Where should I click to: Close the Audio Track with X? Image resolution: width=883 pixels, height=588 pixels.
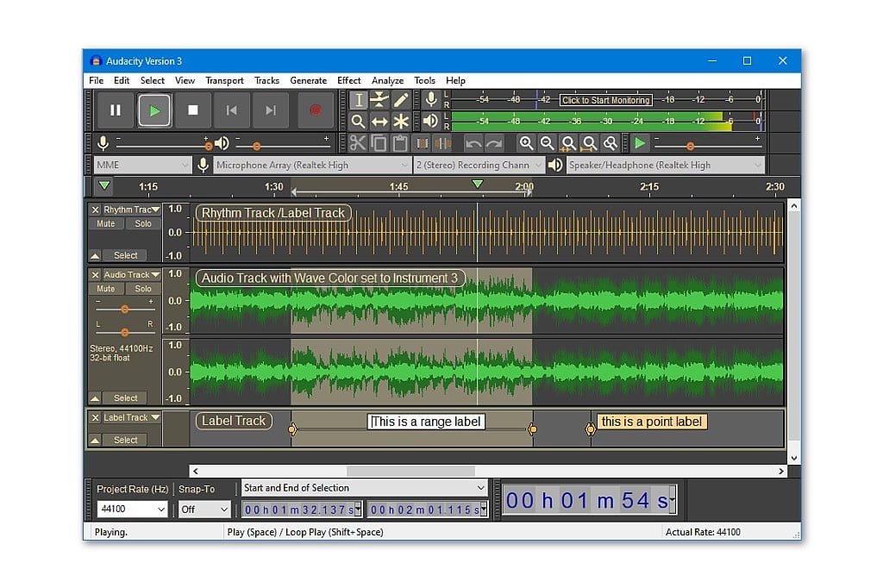pos(95,275)
